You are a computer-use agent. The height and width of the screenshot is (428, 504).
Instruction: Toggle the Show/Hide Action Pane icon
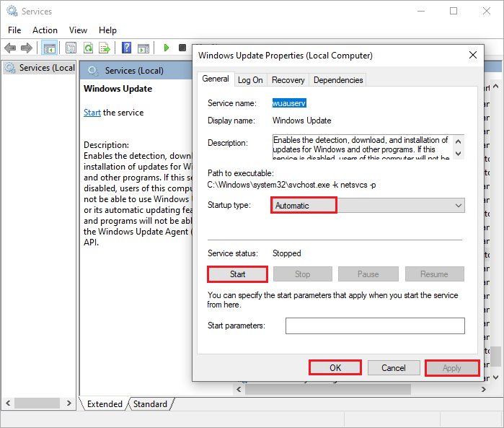pyautogui.click(x=143, y=48)
